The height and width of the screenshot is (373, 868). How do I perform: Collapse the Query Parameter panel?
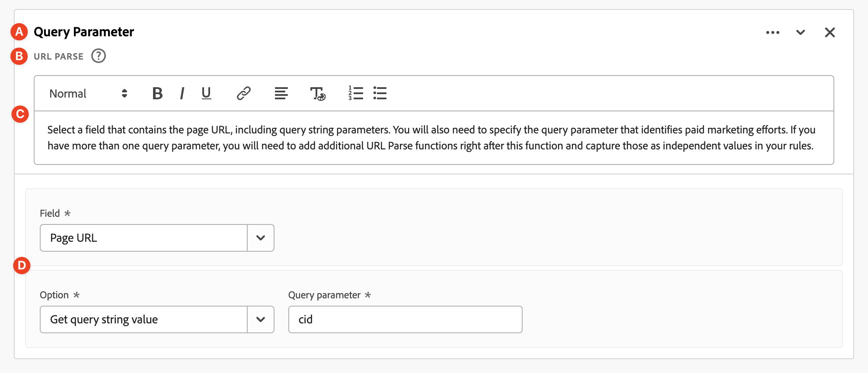(x=801, y=32)
